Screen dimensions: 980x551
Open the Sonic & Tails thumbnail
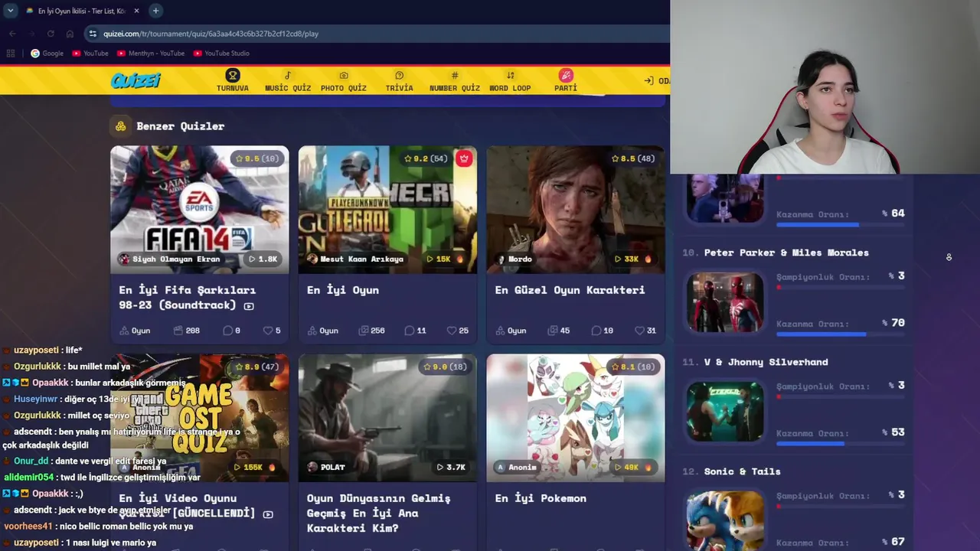(x=725, y=521)
